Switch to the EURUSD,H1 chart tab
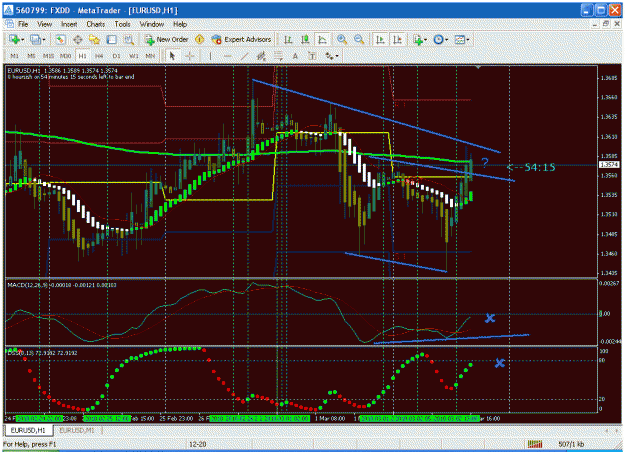 28,430
